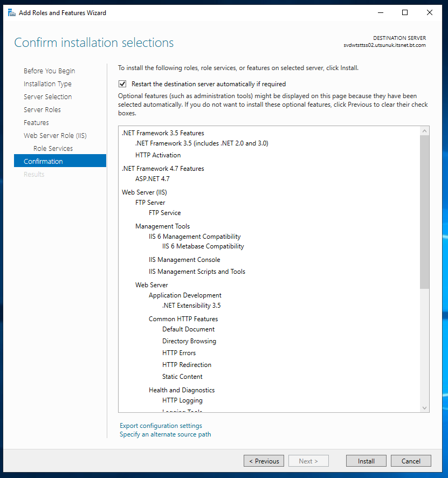Select the Directory Browsing entry
The image size is (448, 478).
pos(189,341)
